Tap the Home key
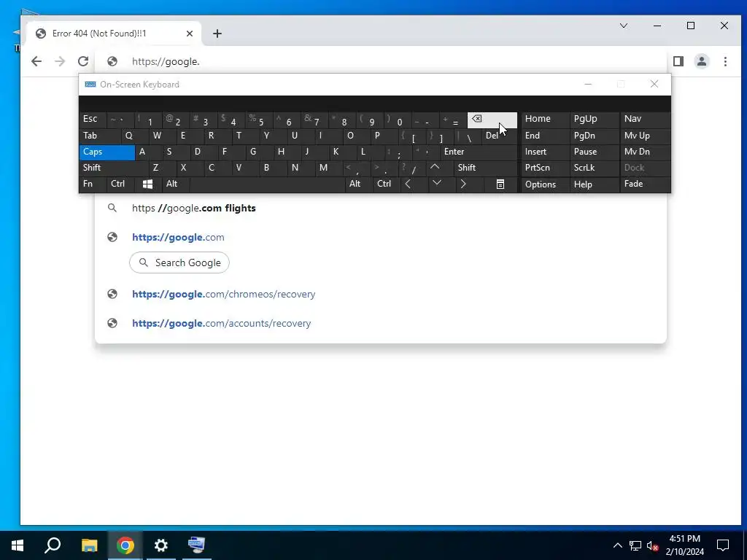The image size is (747, 560). pyautogui.click(x=546, y=120)
